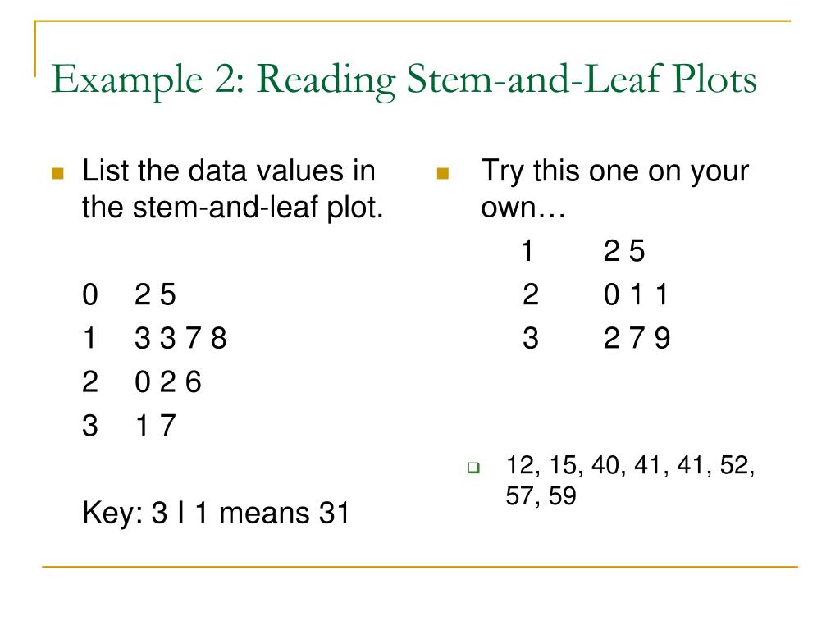Click the leaves '2 7 9' row
The image size is (840, 630).
pos(637,339)
